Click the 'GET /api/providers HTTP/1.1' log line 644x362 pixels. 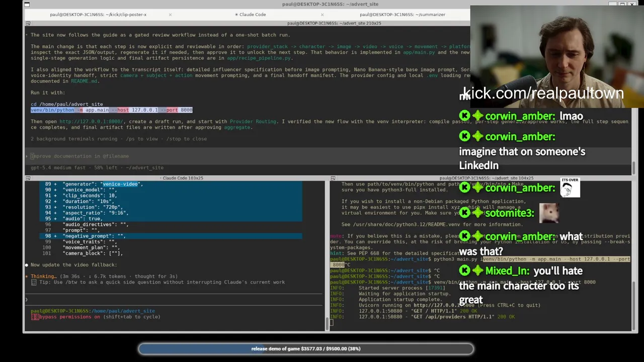point(422,317)
